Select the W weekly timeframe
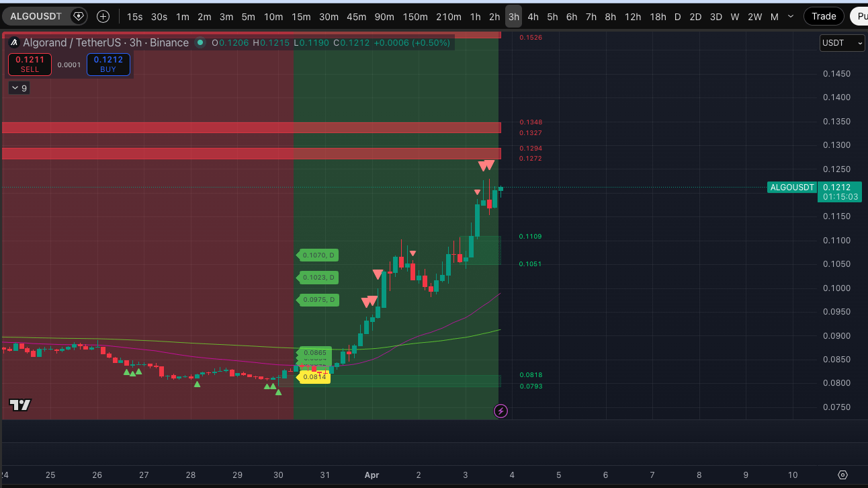868x488 pixels. (735, 17)
